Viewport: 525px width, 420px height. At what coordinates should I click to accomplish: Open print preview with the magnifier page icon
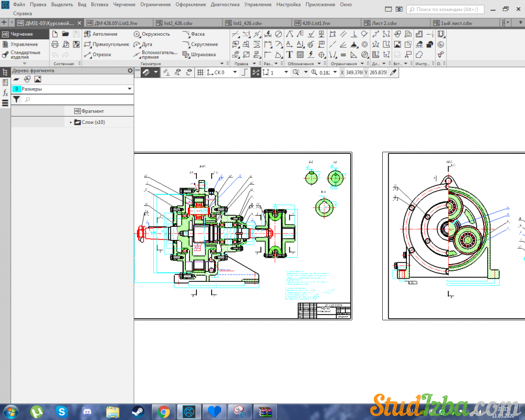point(66,44)
